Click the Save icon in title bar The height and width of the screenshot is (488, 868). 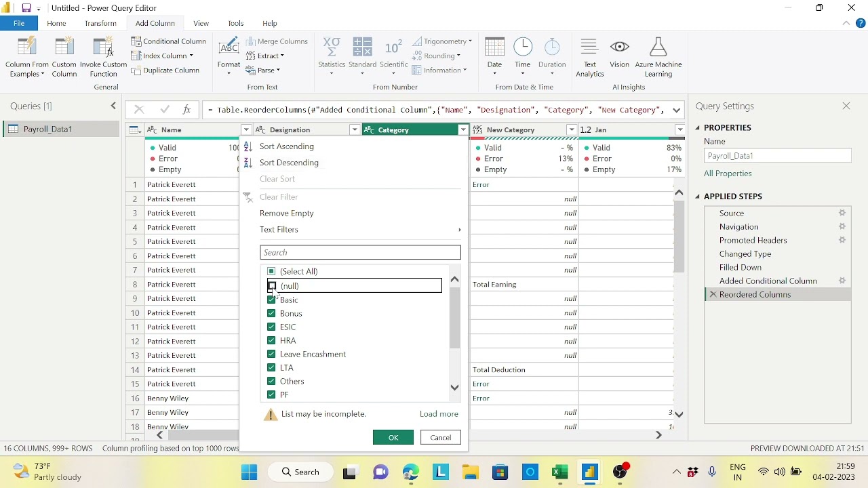(x=26, y=8)
